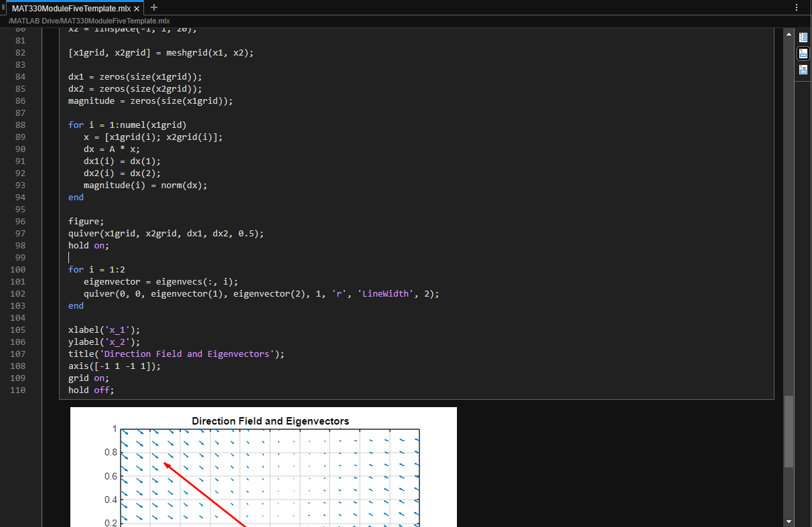The width and height of the screenshot is (812, 527).
Task: Click line number 88 in the gutter
Action: pyautogui.click(x=20, y=125)
